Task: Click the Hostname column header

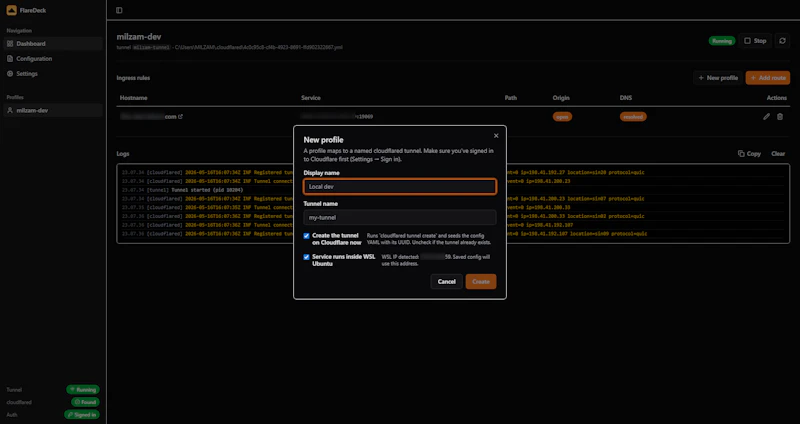Action: tap(134, 98)
